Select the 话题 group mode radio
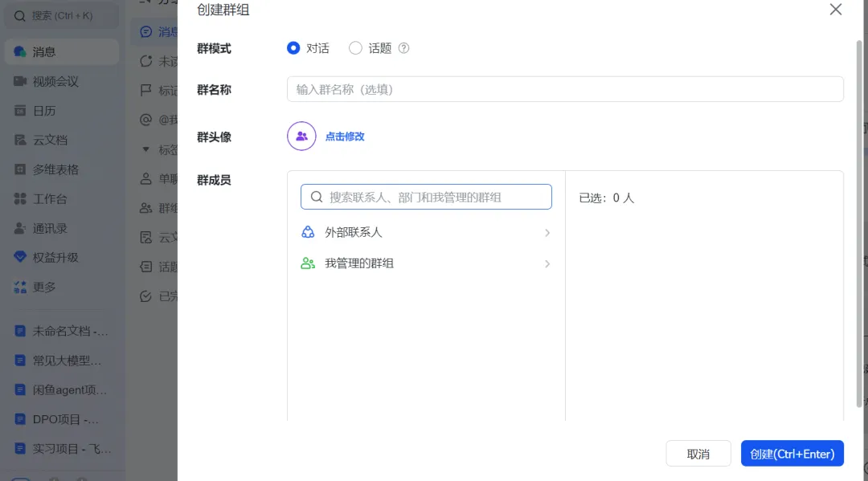The width and height of the screenshot is (868, 481). click(x=355, y=48)
